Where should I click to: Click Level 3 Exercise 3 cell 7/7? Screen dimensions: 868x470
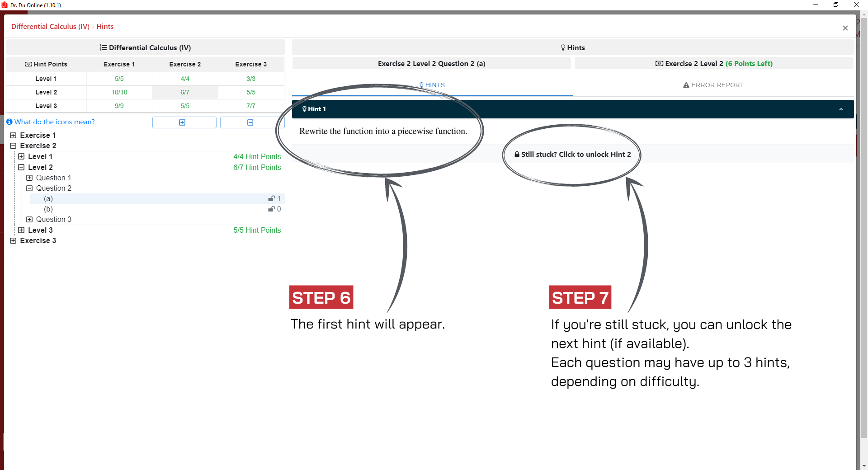(x=251, y=106)
